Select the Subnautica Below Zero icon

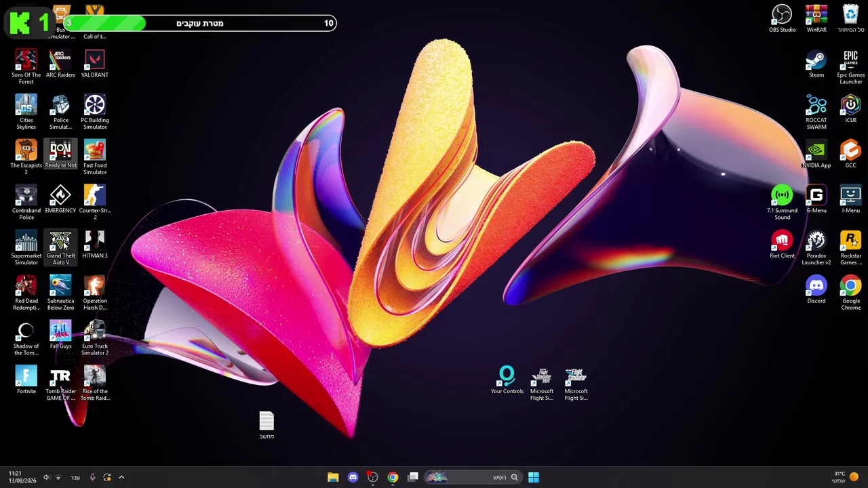(x=60, y=293)
